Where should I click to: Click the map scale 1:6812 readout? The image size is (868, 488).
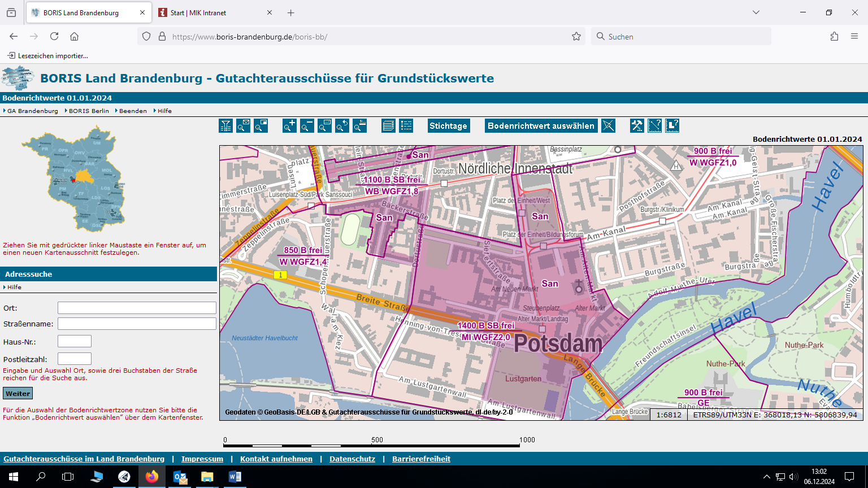[669, 415]
